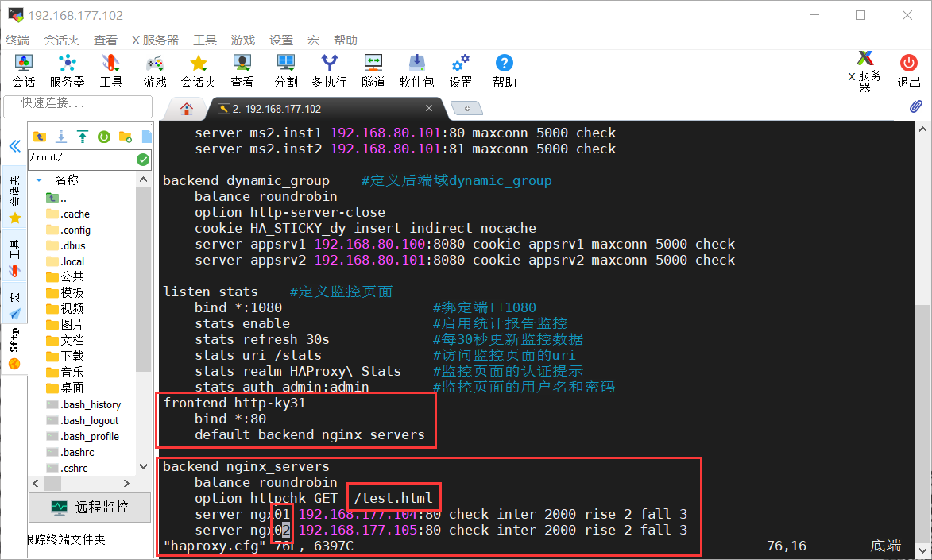Open the 游戏 menu in menu bar

(243, 40)
